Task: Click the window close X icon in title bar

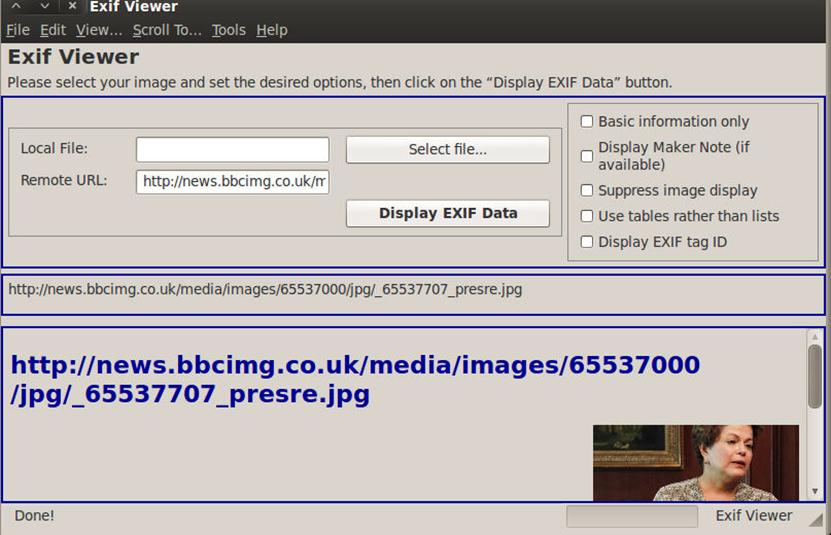Action: tap(72, 6)
